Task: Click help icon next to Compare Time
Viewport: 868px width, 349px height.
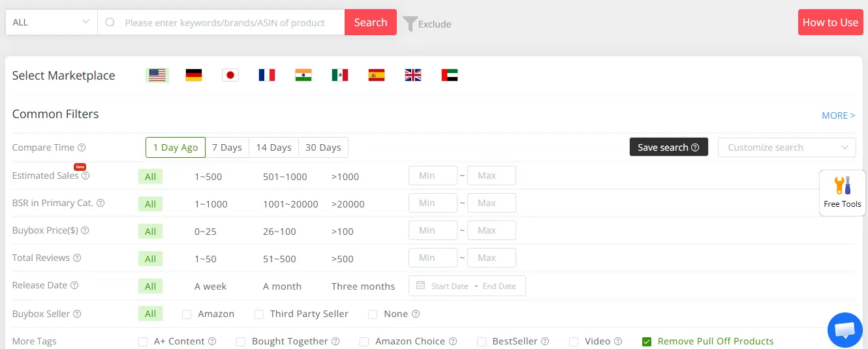Action: [x=82, y=147]
